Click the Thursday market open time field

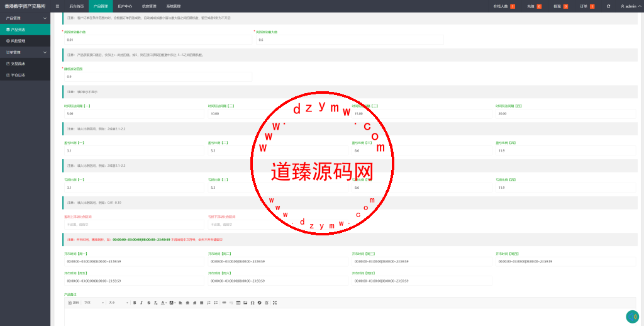coord(566,261)
